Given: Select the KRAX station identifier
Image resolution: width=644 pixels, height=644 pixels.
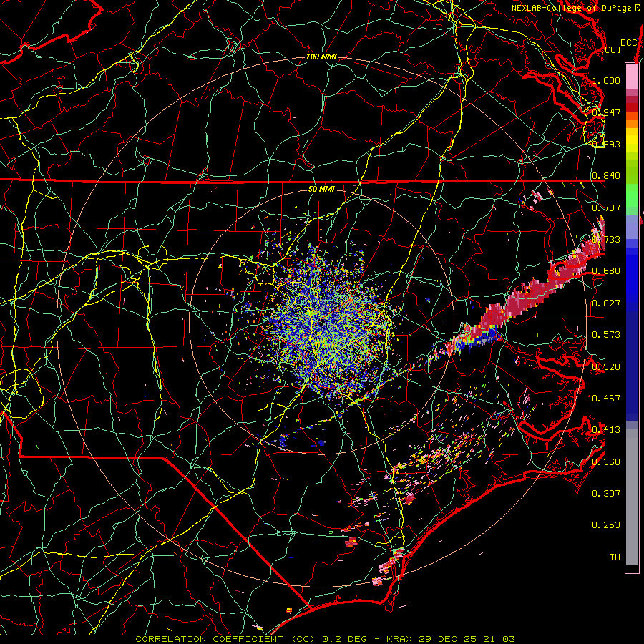Looking at the screenshot, I should (400, 639).
